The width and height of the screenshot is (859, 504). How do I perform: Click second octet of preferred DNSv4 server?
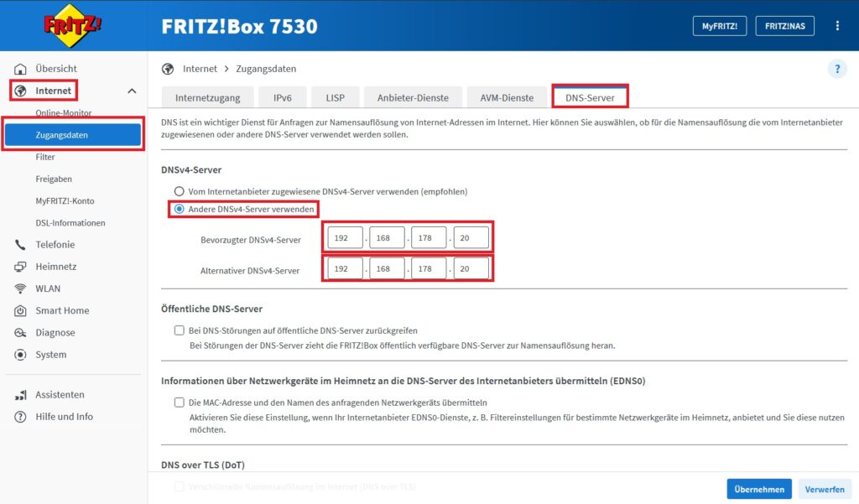(387, 238)
